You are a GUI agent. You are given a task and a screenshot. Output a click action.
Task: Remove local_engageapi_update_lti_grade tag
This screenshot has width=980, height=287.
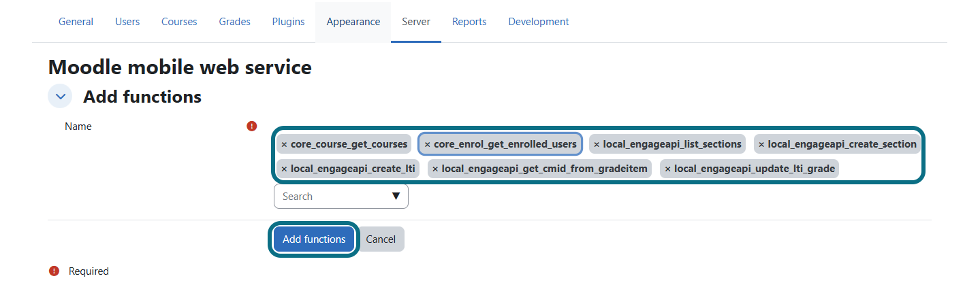tap(667, 169)
